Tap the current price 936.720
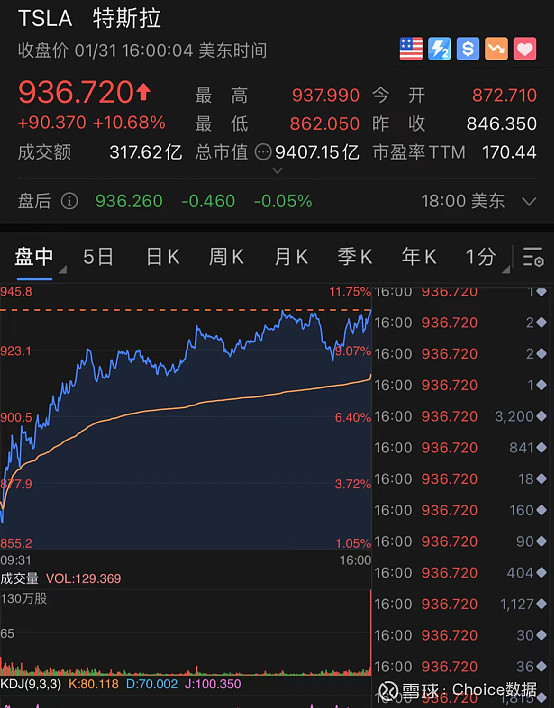The image size is (554, 708). (76, 92)
